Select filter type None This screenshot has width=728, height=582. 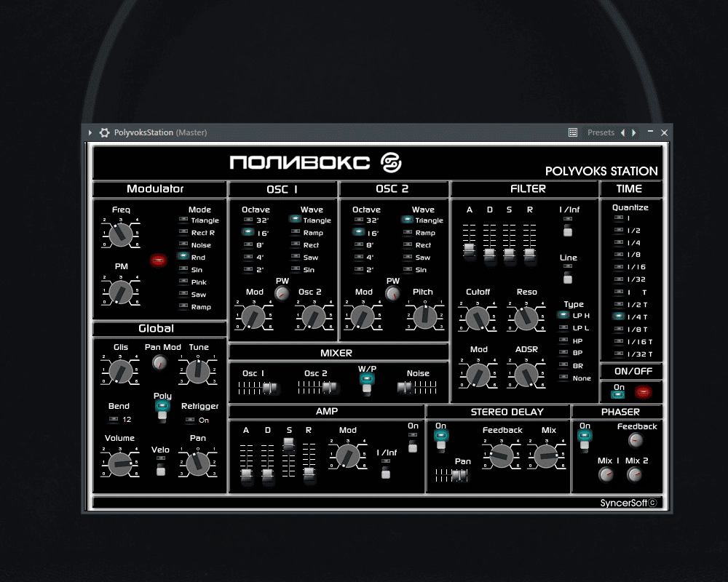(563, 378)
